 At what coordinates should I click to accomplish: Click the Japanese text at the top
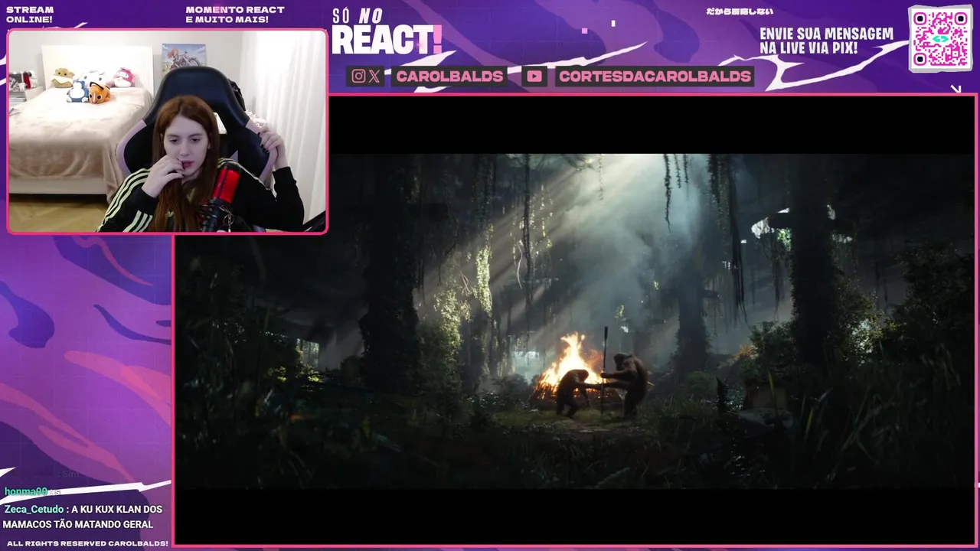739,11
